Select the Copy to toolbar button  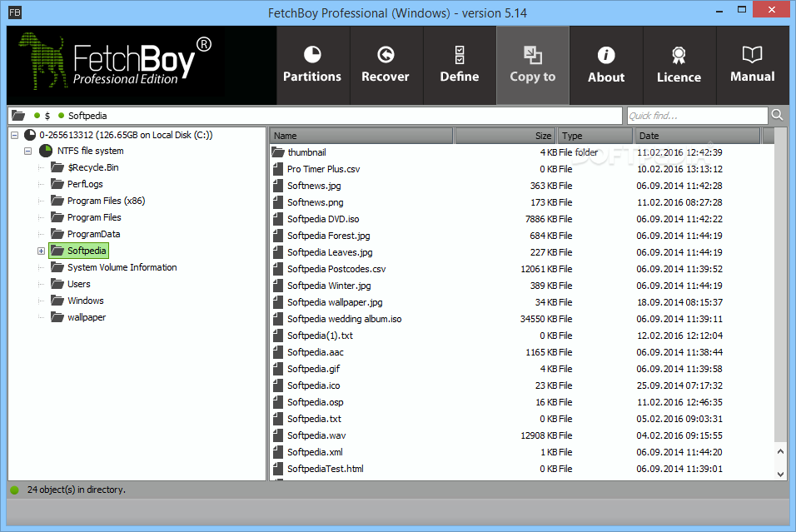[x=533, y=65]
